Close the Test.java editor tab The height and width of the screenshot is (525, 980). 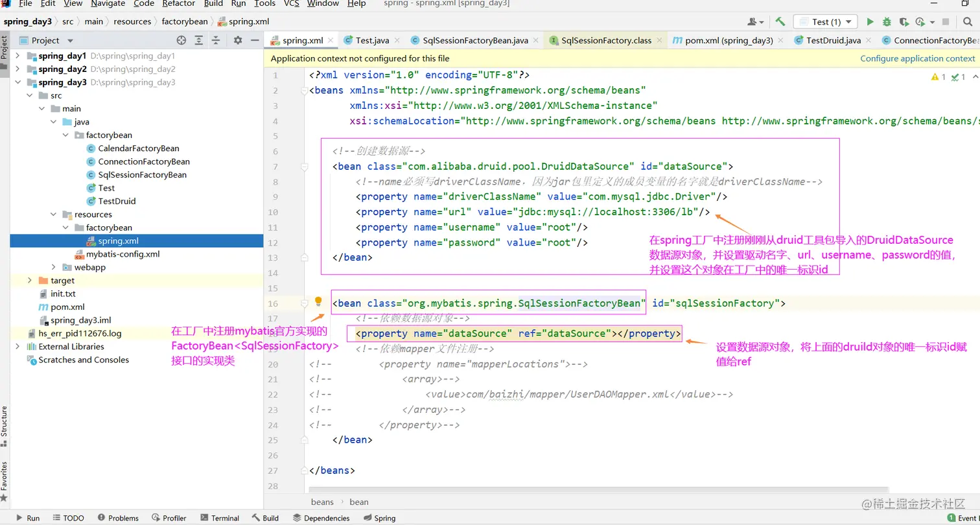[397, 40]
